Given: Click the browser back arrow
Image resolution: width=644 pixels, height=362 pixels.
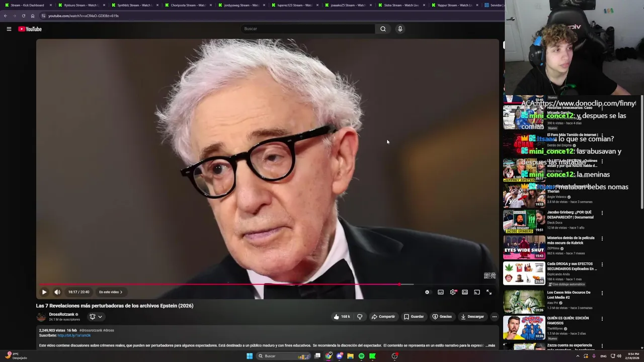Looking at the screenshot, I should pyautogui.click(x=6, y=16).
